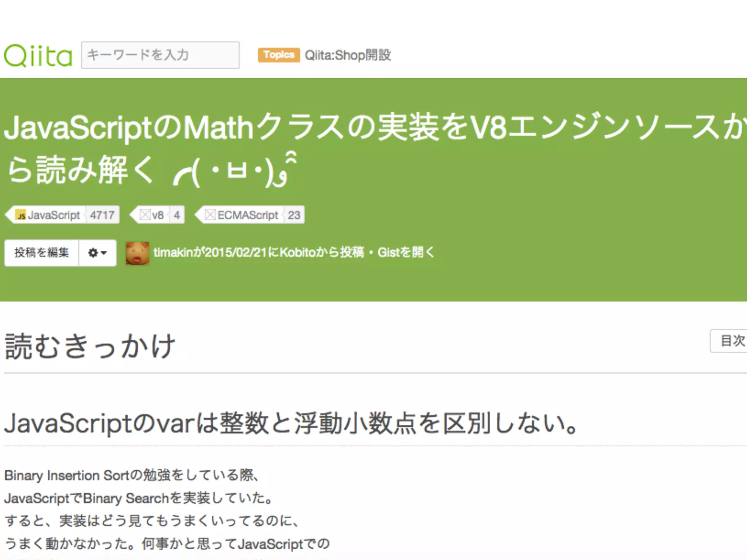
Task: Click the v8 tag count 4
Action: click(177, 215)
